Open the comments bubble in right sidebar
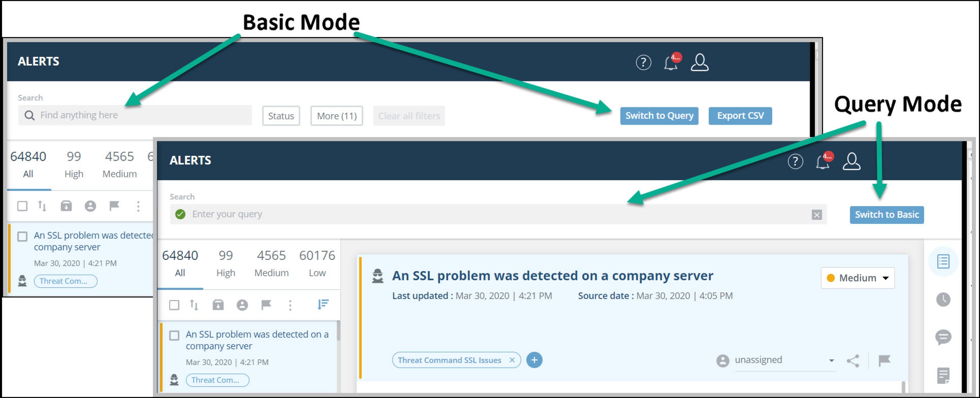 tap(943, 337)
